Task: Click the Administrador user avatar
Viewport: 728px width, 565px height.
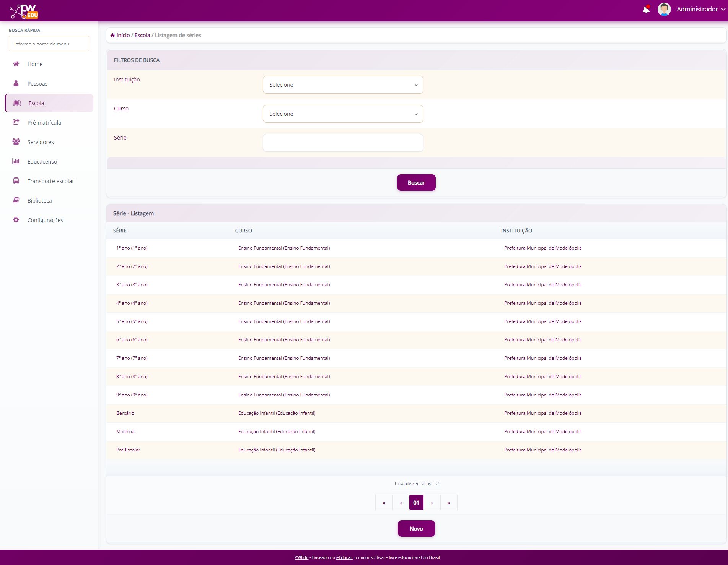Action: [664, 10]
